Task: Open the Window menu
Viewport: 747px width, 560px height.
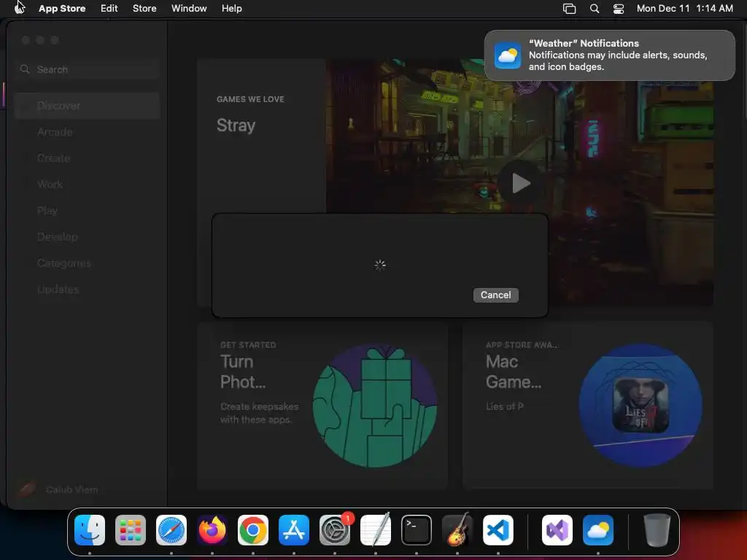Action: pyautogui.click(x=189, y=9)
